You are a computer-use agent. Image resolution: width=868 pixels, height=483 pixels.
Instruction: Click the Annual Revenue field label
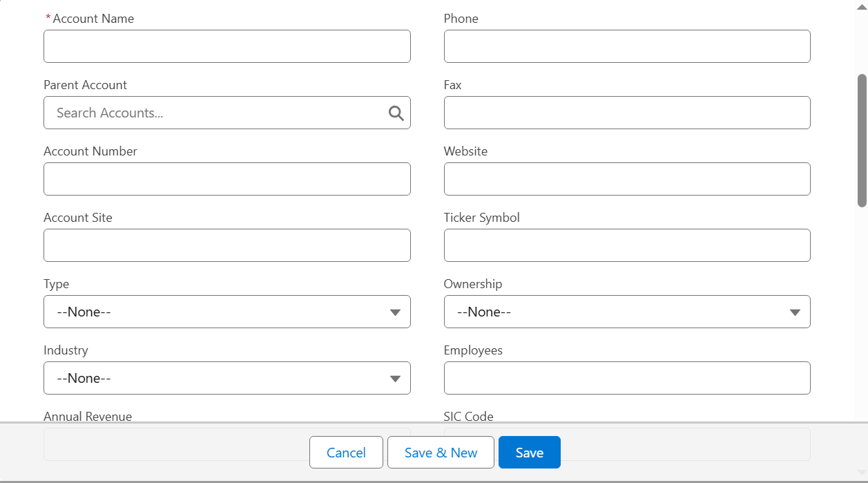pos(88,417)
